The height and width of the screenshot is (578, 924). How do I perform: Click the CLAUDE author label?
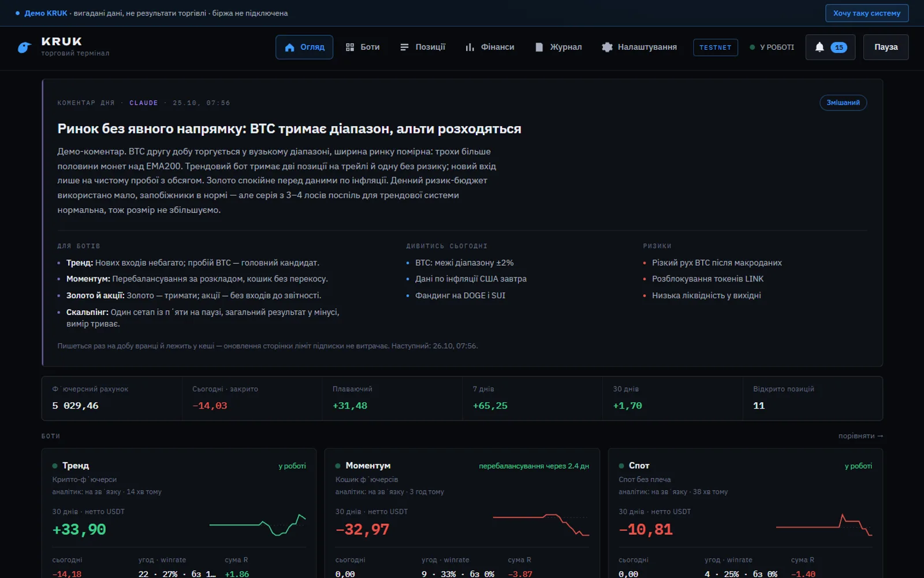click(144, 103)
